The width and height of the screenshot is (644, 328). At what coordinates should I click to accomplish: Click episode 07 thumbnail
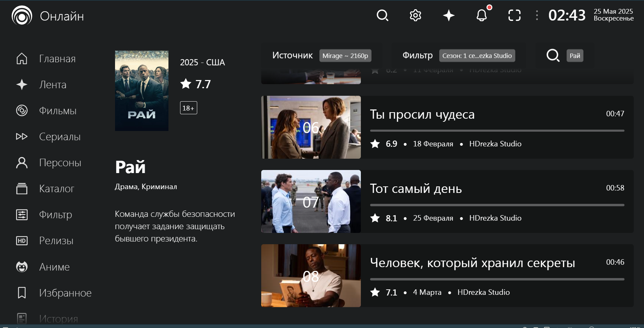point(311,201)
